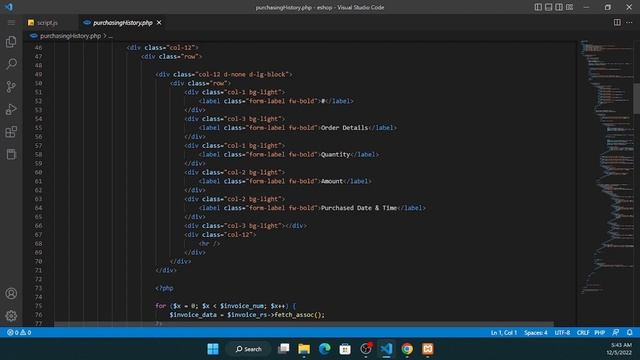
Task: Open the round red-badged taskbar app
Action: coord(366,349)
